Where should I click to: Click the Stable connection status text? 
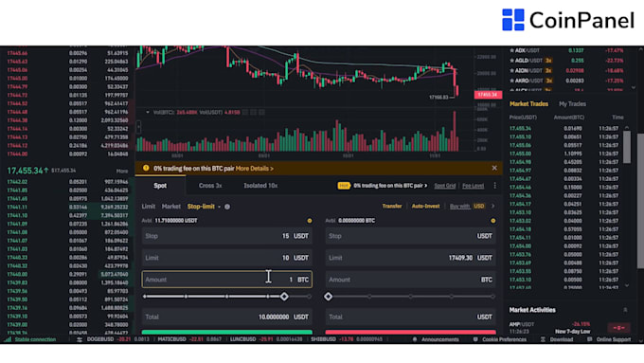[35, 339]
